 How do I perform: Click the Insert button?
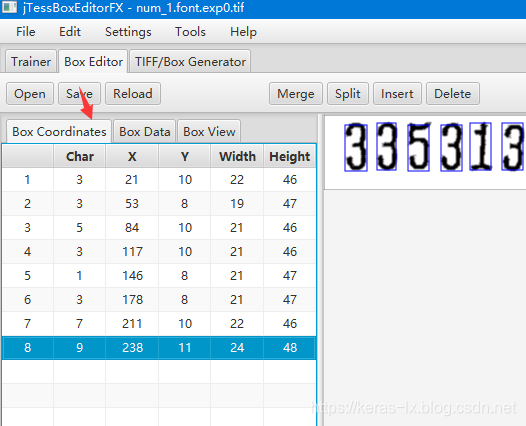397,94
